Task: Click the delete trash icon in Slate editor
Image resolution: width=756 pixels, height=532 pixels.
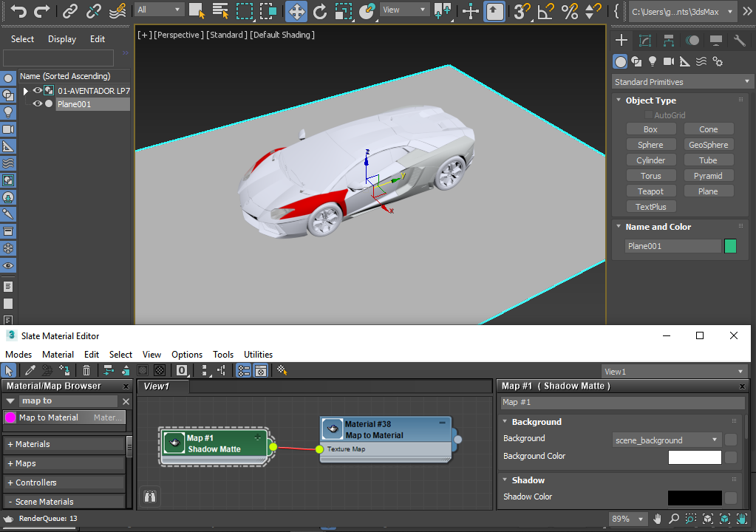Action: click(x=86, y=371)
